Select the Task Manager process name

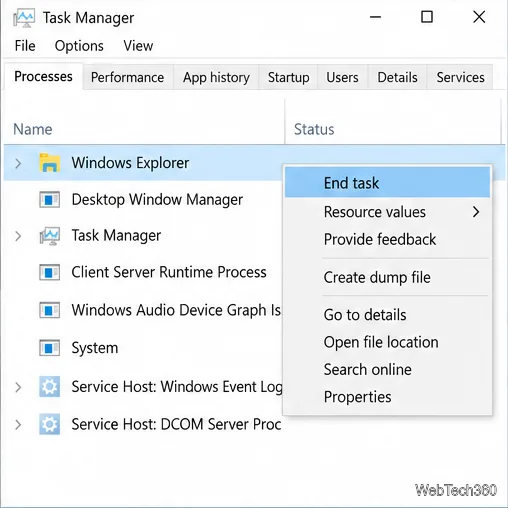pos(116,236)
